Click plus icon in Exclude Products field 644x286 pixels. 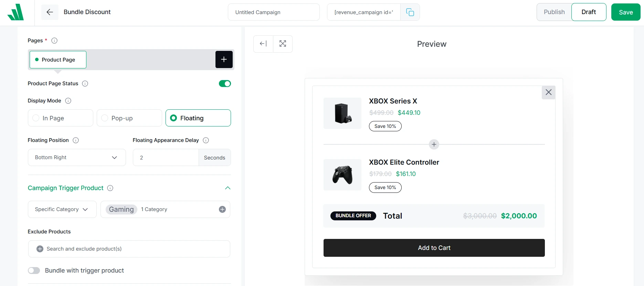point(40,249)
